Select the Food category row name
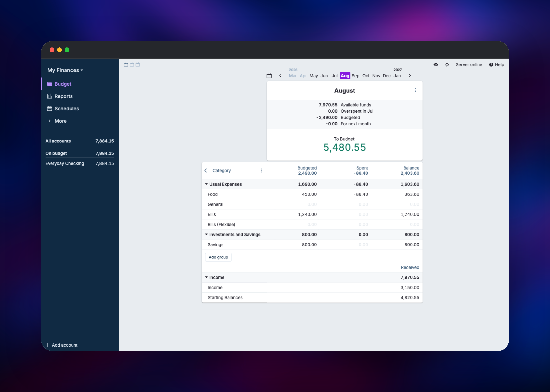 pos(212,194)
